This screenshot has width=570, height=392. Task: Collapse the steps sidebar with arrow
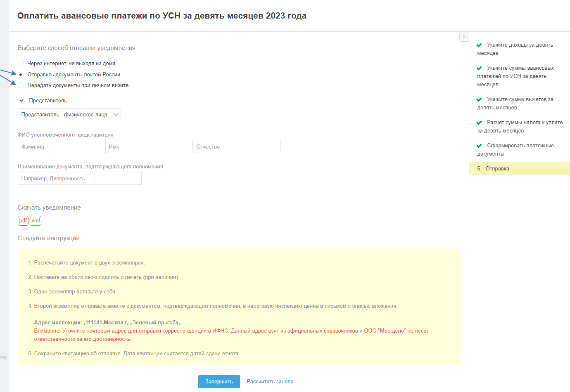pyautogui.click(x=464, y=37)
